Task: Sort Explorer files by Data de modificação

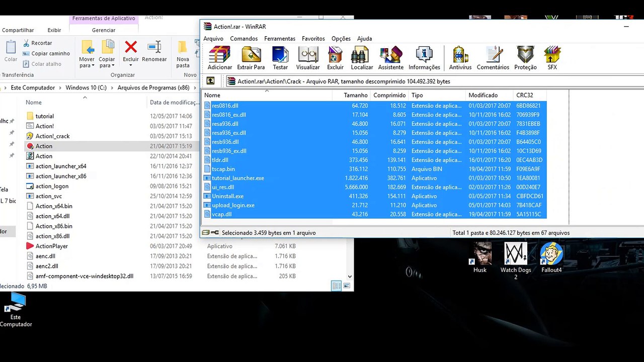Action: click(x=174, y=103)
